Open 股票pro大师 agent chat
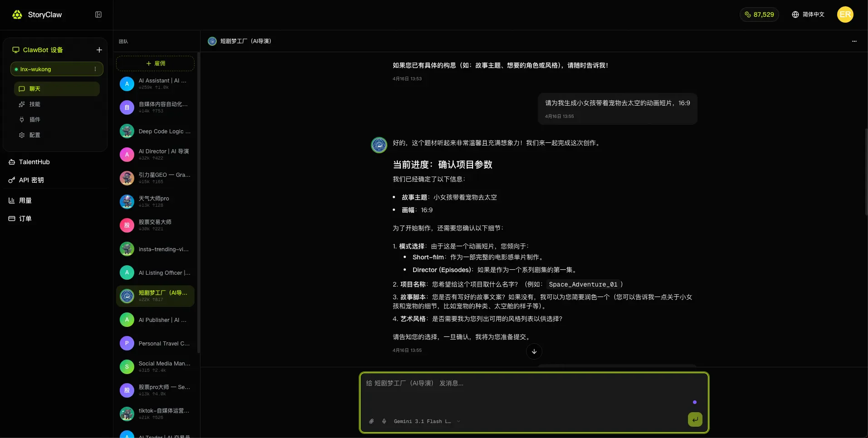The height and width of the screenshot is (438, 868). [x=155, y=390]
